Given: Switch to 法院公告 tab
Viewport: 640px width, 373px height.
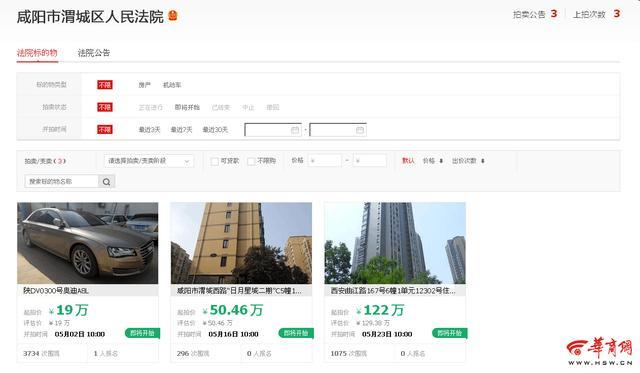Looking at the screenshot, I should pyautogui.click(x=94, y=53).
